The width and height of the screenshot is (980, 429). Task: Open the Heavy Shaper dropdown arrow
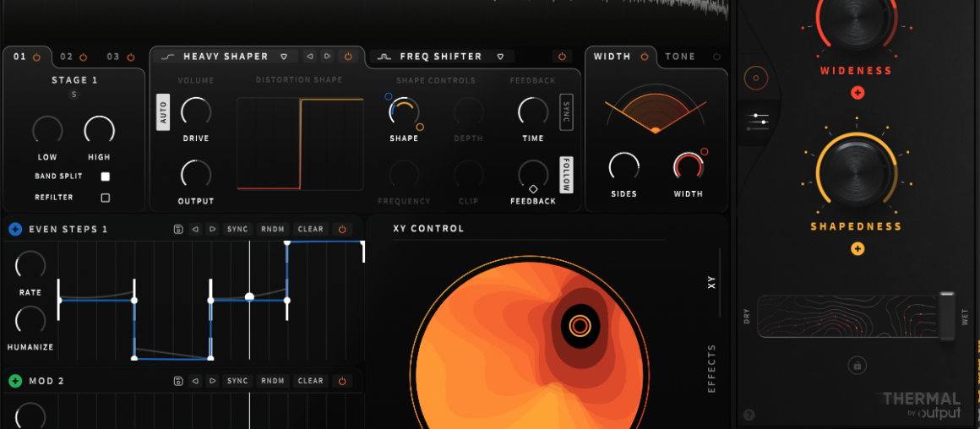[x=284, y=57]
